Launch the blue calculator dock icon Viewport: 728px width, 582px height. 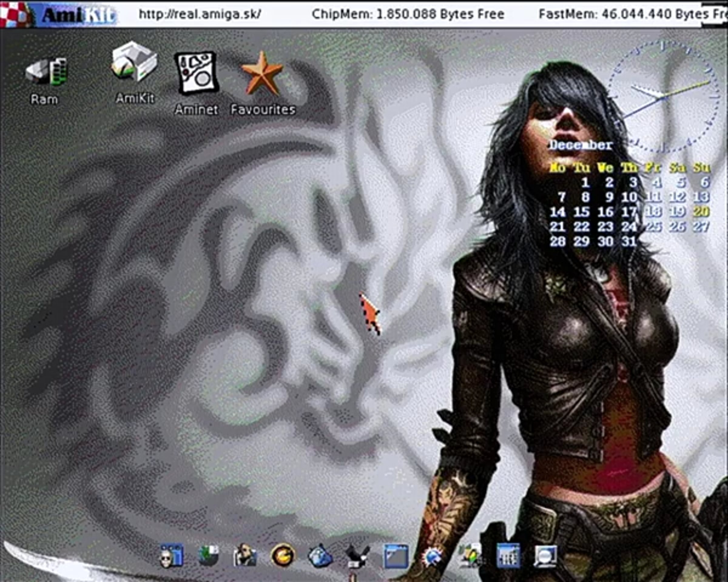click(x=508, y=556)
